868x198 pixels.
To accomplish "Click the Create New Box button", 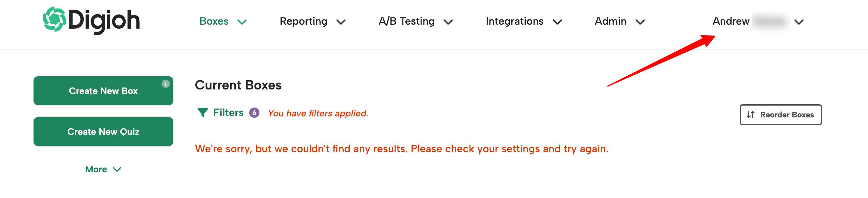I will [104, 91].
